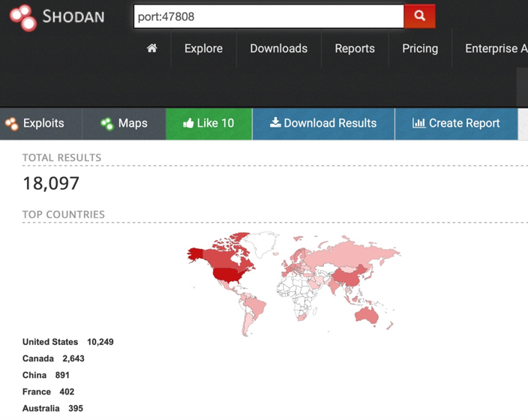Viewport: 528px width, 420px height.
Task: Open the Maps view
Action: pyautogui.click(x=124, y=123)
